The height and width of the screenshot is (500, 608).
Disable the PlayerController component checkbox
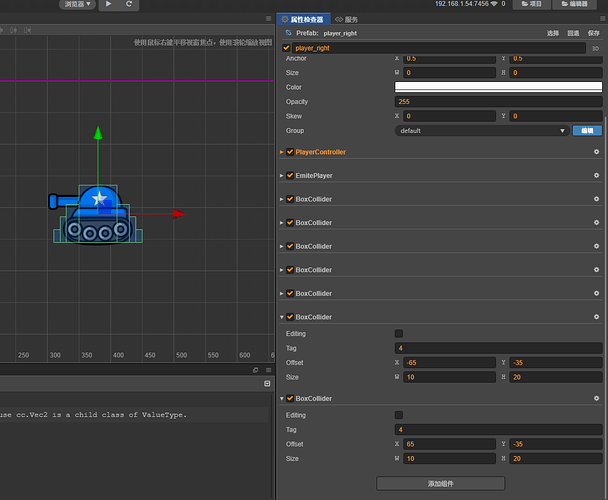click(x=290, y=152)
